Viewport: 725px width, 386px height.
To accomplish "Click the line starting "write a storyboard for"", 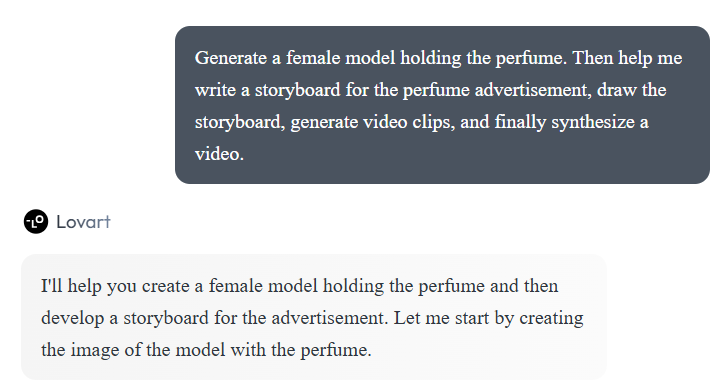I will 430,90.
